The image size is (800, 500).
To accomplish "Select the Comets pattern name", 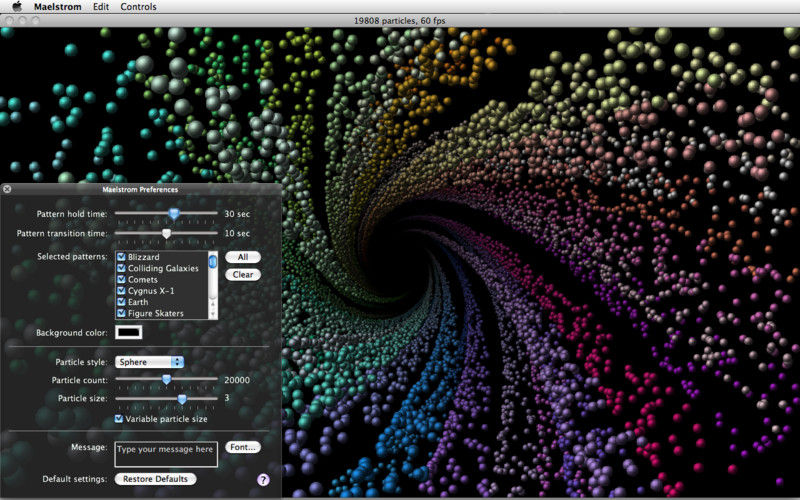I will (142, 279).
